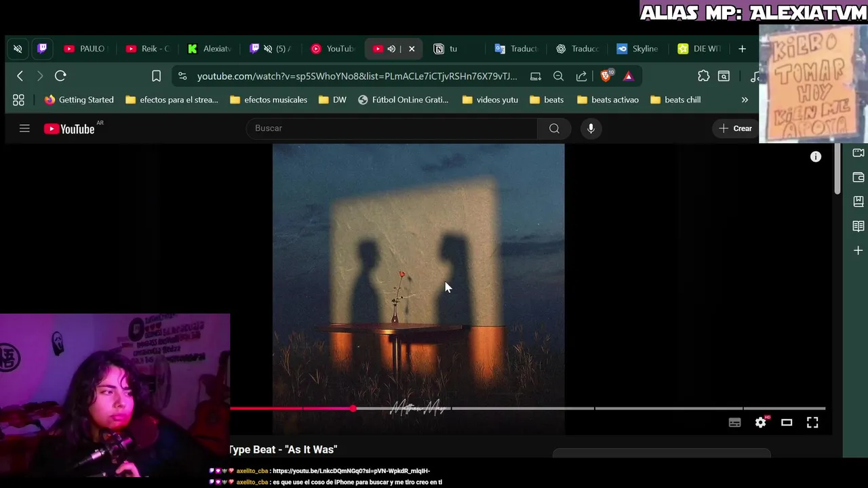Open Getting Started bookmark
Screen dimensions: 868x488
click(79, 100)
